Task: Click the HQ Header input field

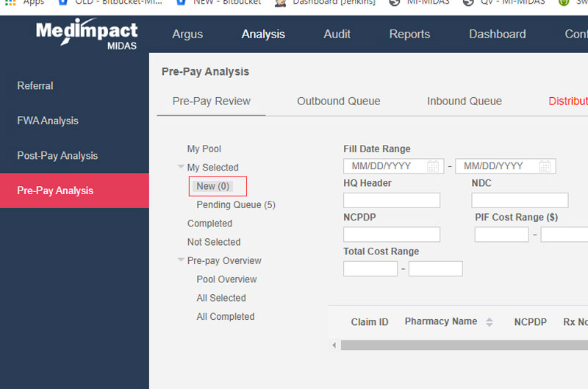Action: 392,200
